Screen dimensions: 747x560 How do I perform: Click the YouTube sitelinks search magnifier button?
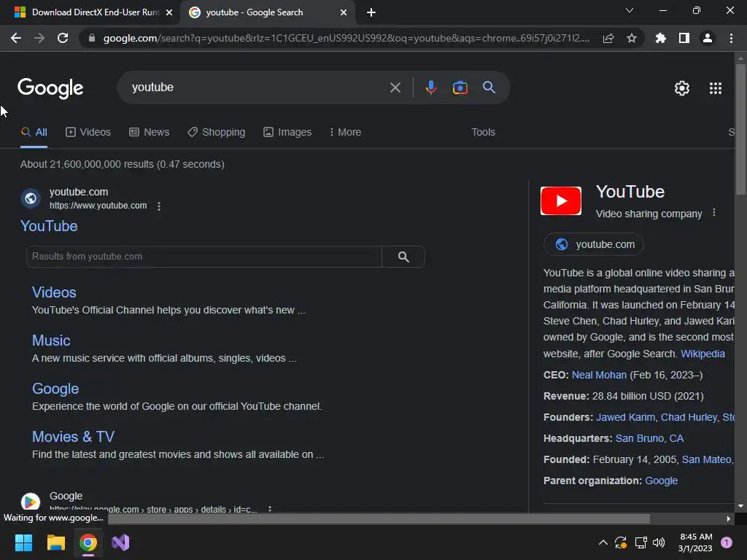[403, 257]
